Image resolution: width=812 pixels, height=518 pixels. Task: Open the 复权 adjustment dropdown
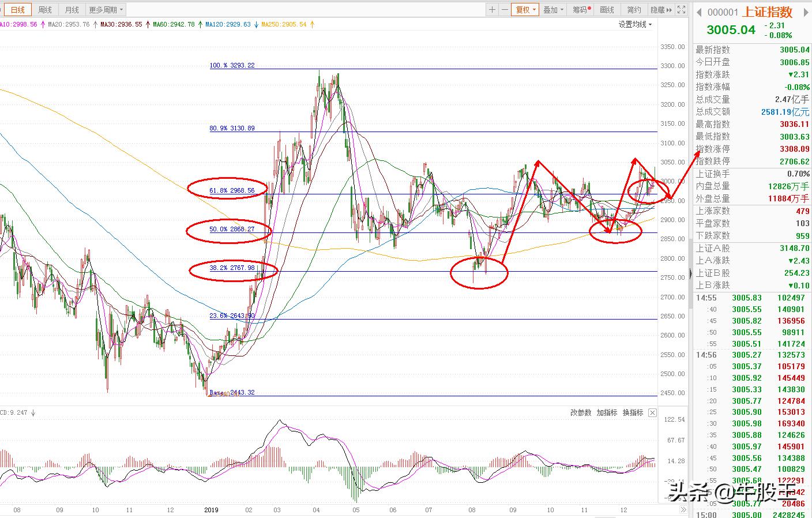pos(526,10)
